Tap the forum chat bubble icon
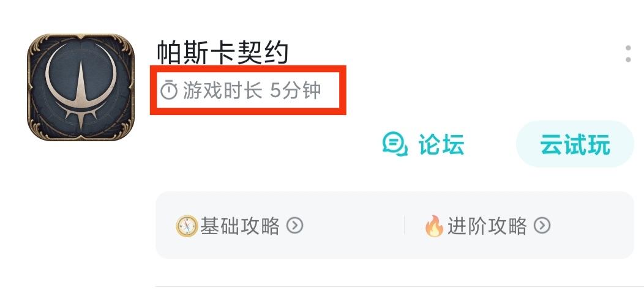 [395, 144]
